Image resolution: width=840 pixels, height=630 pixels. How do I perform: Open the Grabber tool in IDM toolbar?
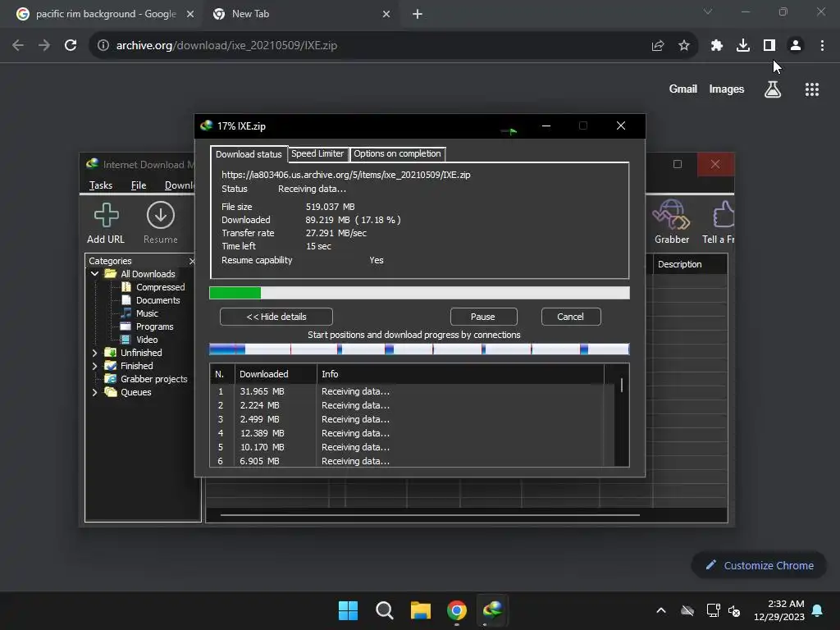[671, 214]
